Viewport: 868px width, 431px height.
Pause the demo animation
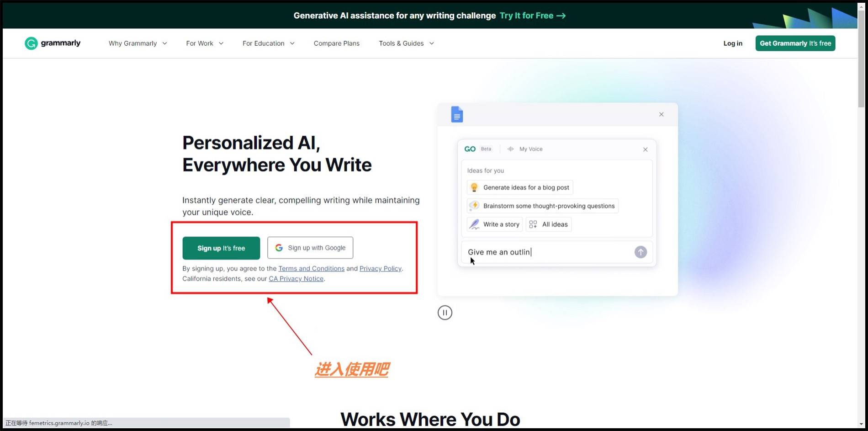point(445,313)
